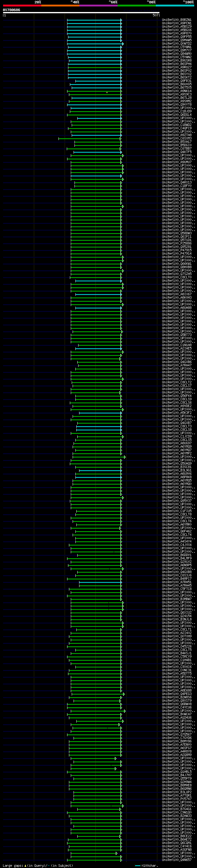The image size is (197, 868).
Task: Select the UniRef100_A9ZTA8 label
Action: click(x=176, y=135)
